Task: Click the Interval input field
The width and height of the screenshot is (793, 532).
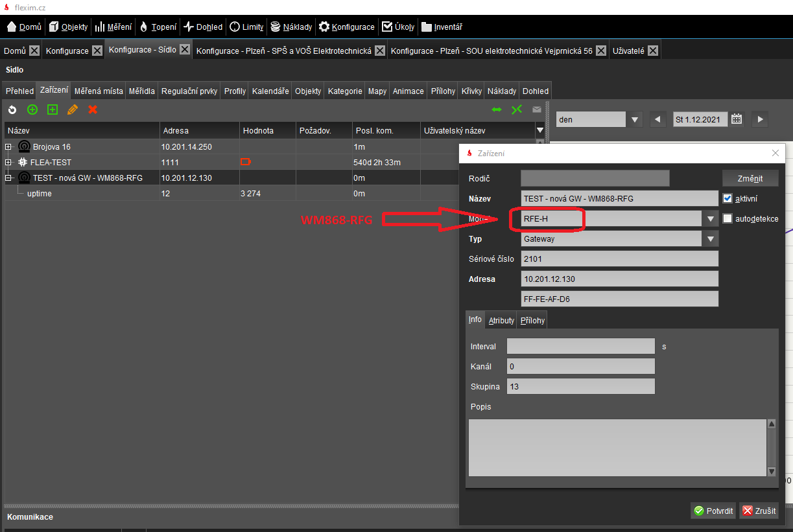Action: tap(580, 346)
